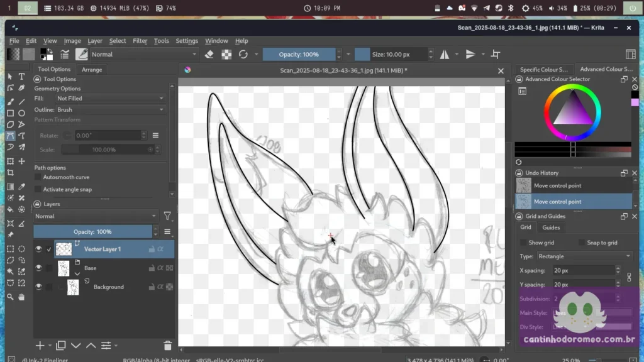This screenshot has height=362, width=644.
Task: Close the Scan document tab
Action: (501, 70)
